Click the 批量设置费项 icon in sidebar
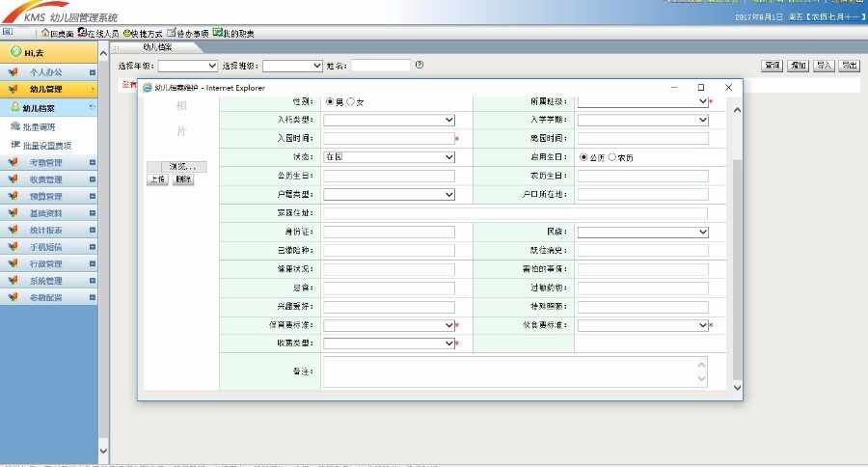The image size is (868, 467). 15,145
